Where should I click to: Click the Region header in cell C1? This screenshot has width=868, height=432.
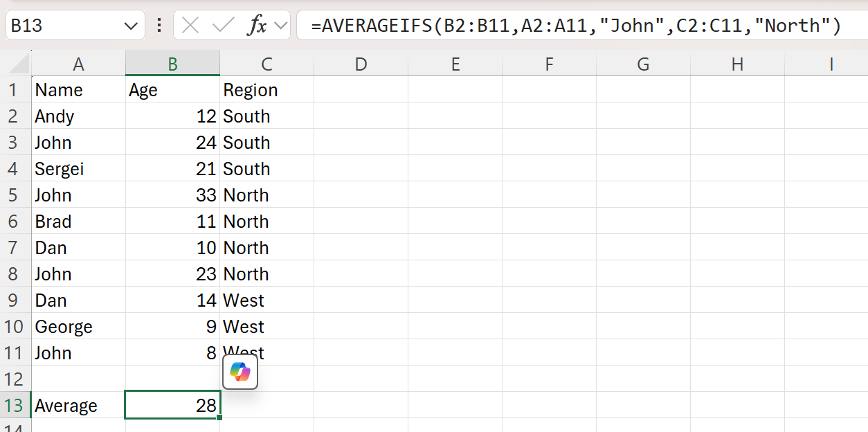point(266,89)
